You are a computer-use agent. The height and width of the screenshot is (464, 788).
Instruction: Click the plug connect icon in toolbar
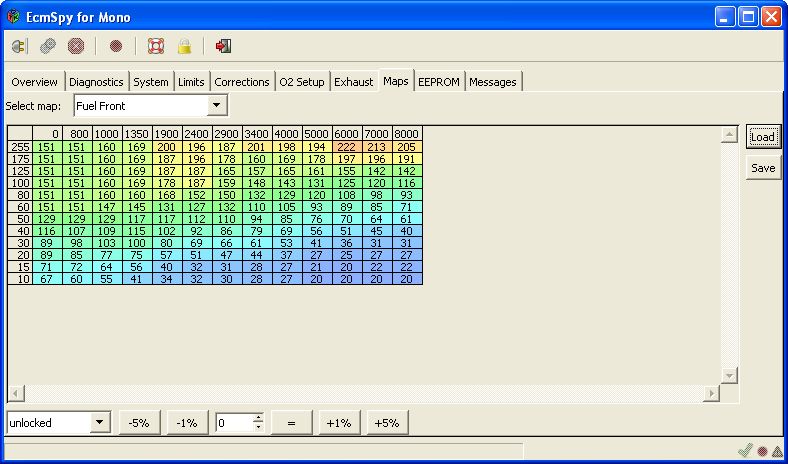click(x=19, y=46)
